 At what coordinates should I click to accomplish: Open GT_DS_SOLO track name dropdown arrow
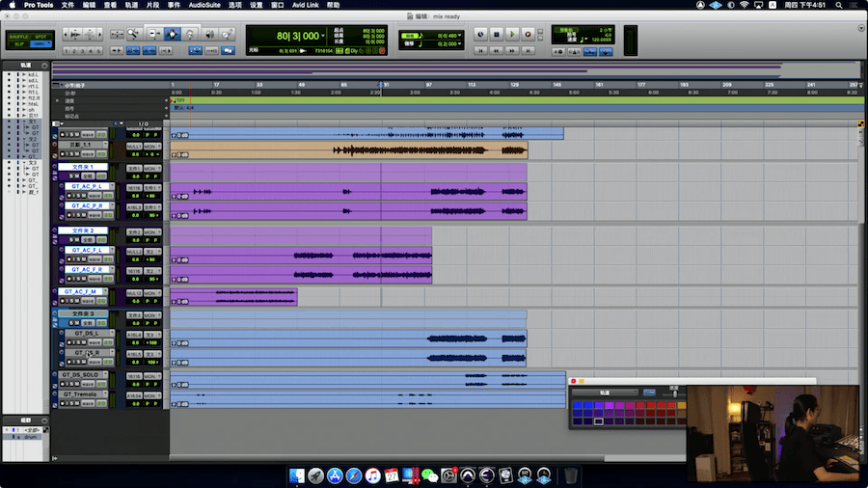(x=105, y=374)
